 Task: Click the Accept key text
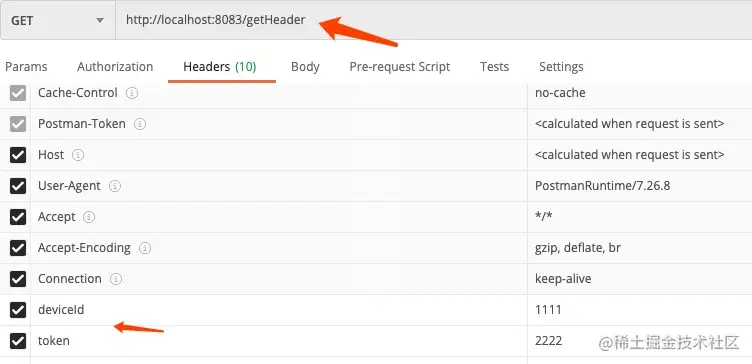[x=57, y=217]
